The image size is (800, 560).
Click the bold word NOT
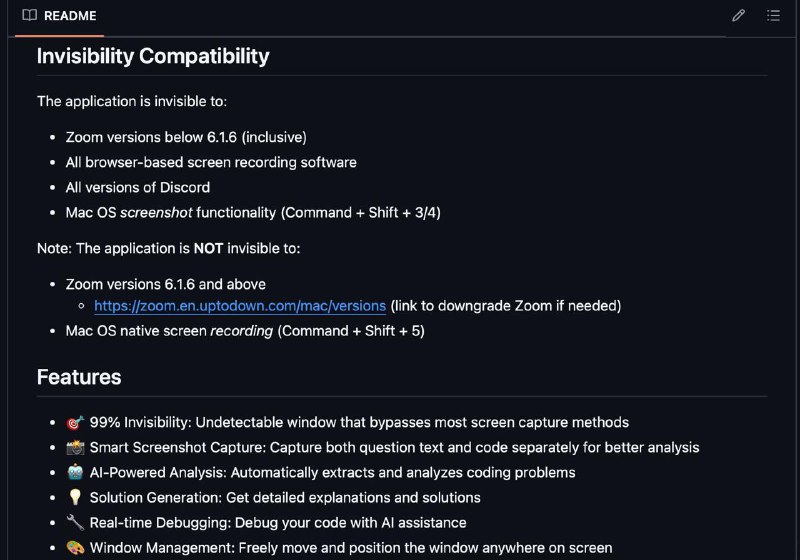point(208,248)
